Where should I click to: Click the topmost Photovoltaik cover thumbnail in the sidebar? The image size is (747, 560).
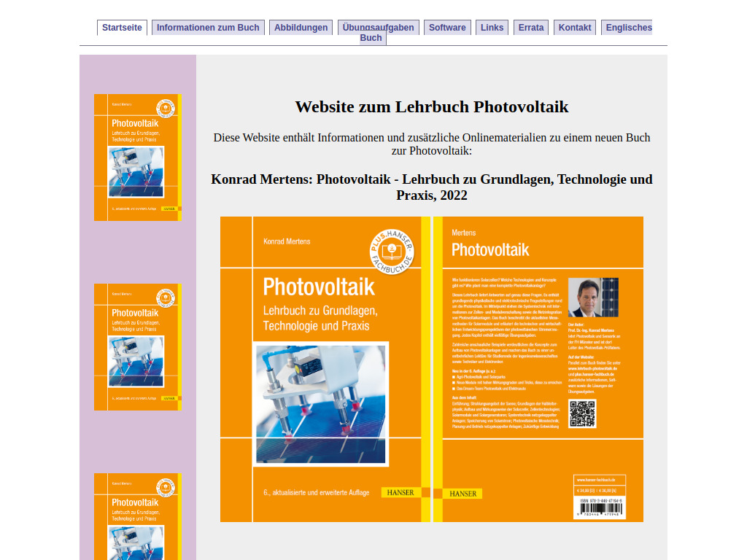coord(137,157)
